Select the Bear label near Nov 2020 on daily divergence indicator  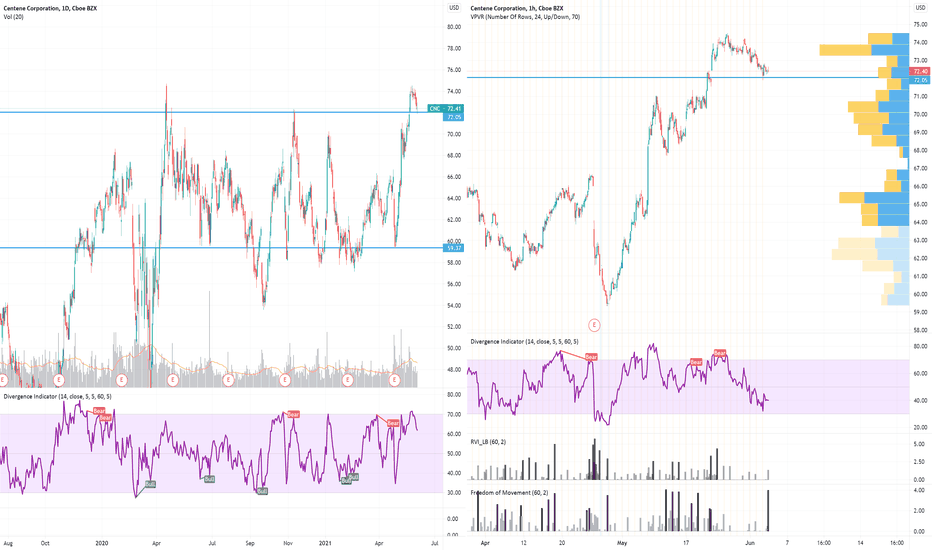pos(293,414)
